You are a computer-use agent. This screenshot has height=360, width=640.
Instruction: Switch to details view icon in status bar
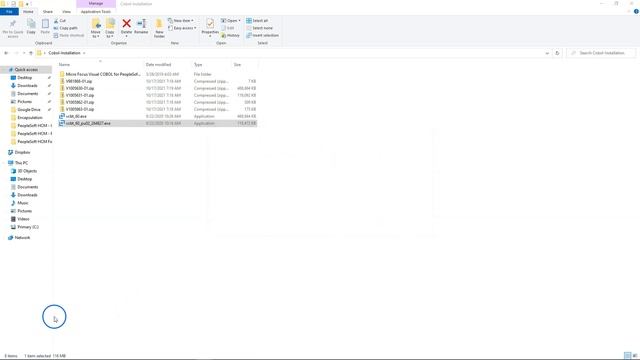coord(627,356)
